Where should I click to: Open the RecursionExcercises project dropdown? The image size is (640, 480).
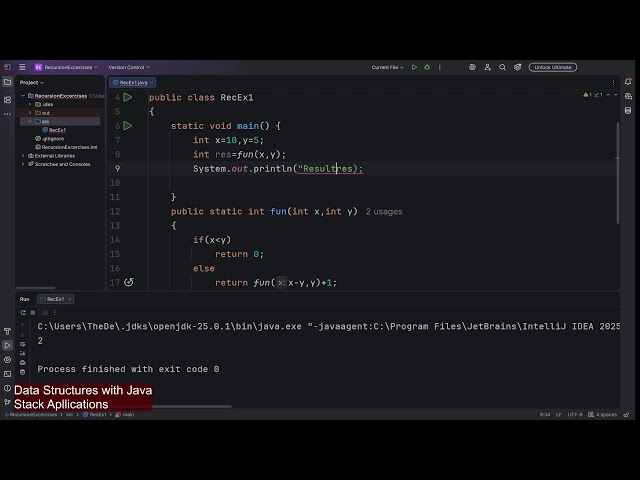(x=66, y=67)
